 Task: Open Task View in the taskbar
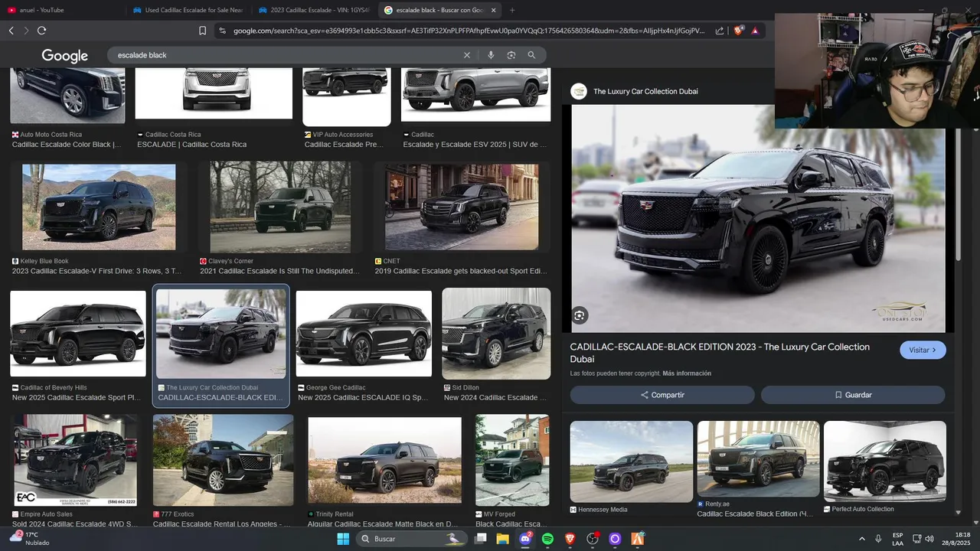pos(481,539)
